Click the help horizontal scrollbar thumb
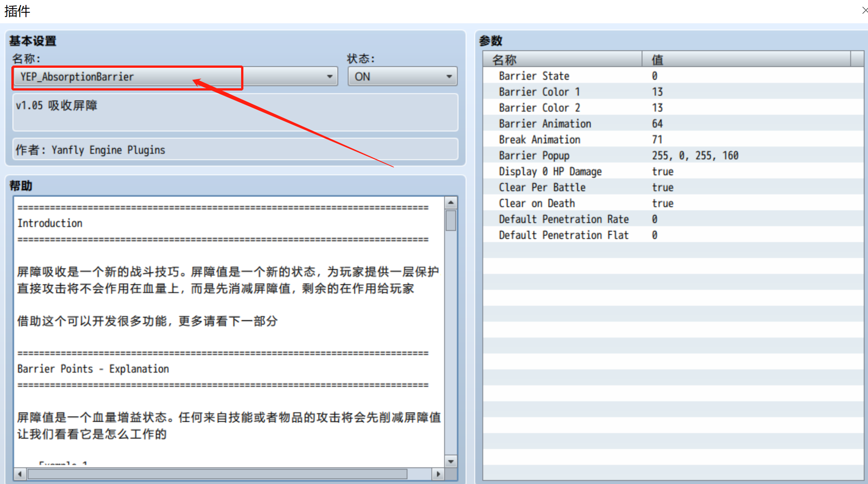This screenshot has height=484, width=868. pos(217,474)
